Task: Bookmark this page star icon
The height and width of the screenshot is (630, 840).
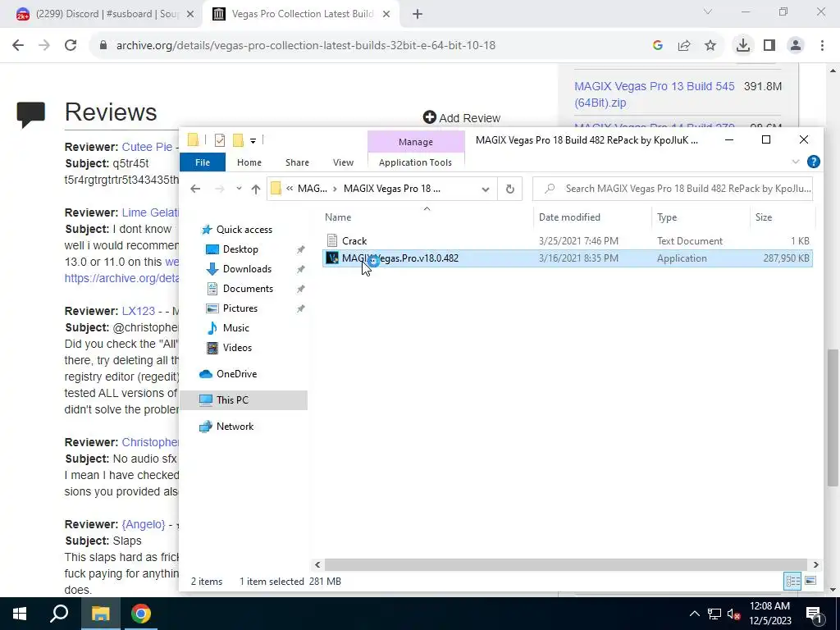Action: click(x=710, y=46)
